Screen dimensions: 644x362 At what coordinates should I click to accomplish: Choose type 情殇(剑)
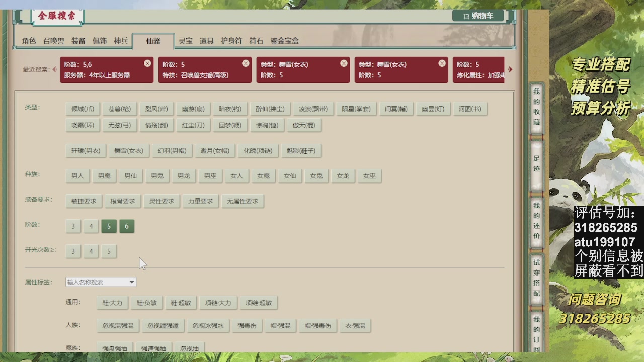coord(156,125)
